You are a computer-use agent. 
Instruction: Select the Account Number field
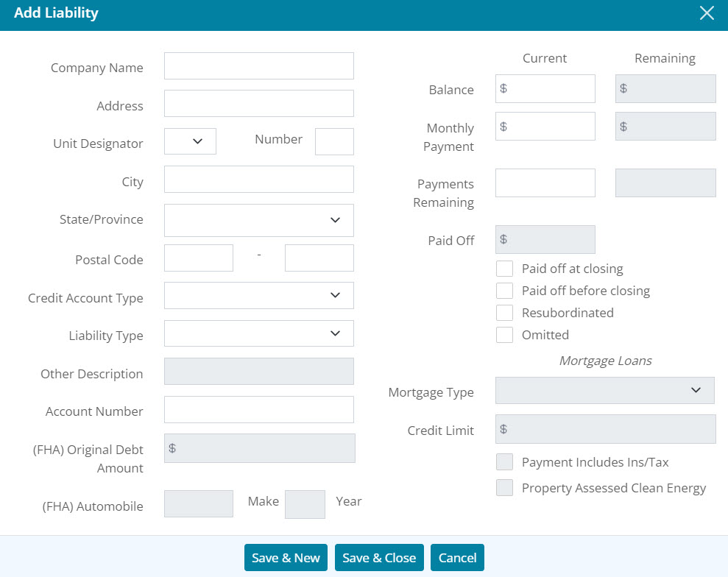[x=258, y=409]
